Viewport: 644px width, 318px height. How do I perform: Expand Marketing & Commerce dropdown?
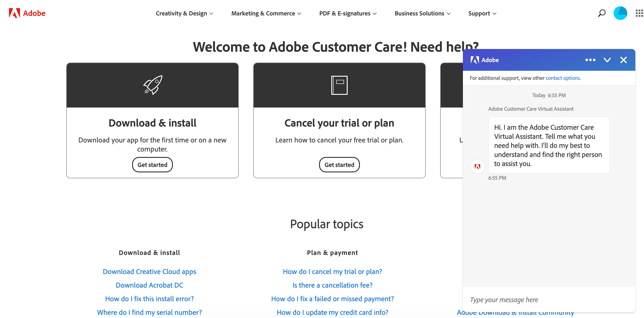[x=266, y=13]
